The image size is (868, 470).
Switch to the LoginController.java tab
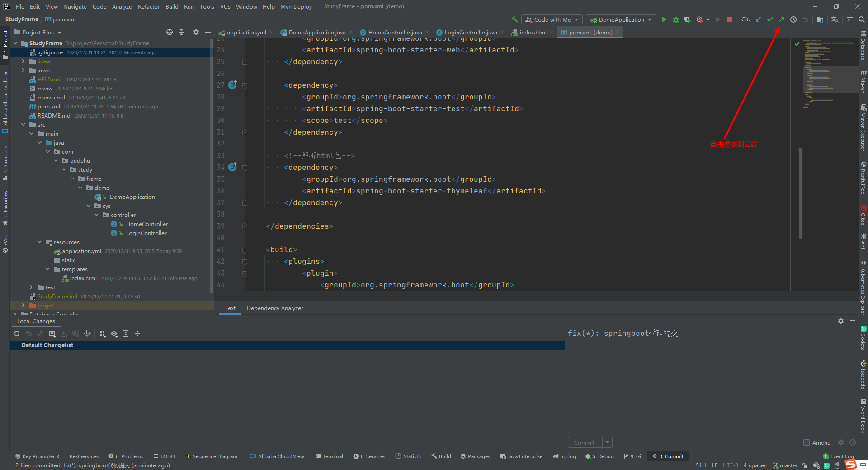[470, 32]
